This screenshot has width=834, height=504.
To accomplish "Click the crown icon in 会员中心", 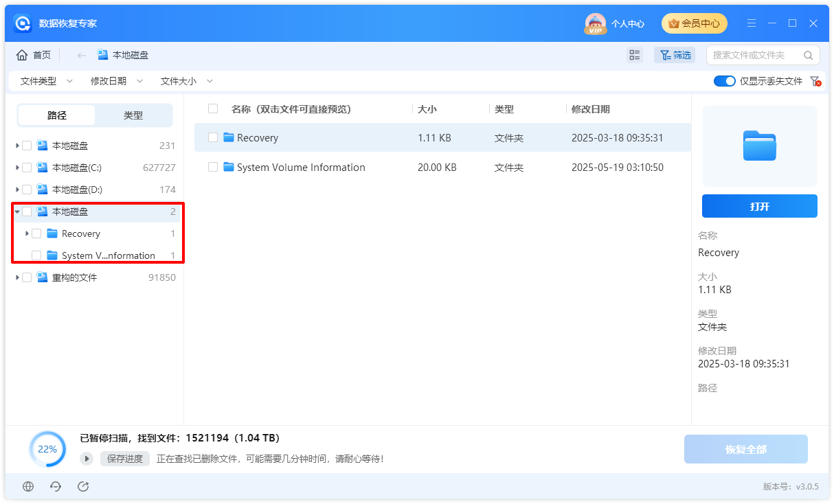I will point(673,23).
